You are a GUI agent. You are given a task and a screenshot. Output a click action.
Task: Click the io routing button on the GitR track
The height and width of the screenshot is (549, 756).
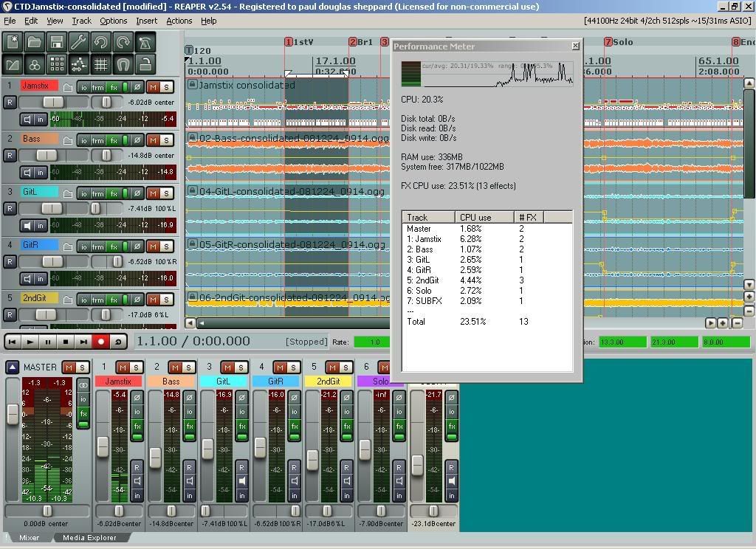coord(83,246)
